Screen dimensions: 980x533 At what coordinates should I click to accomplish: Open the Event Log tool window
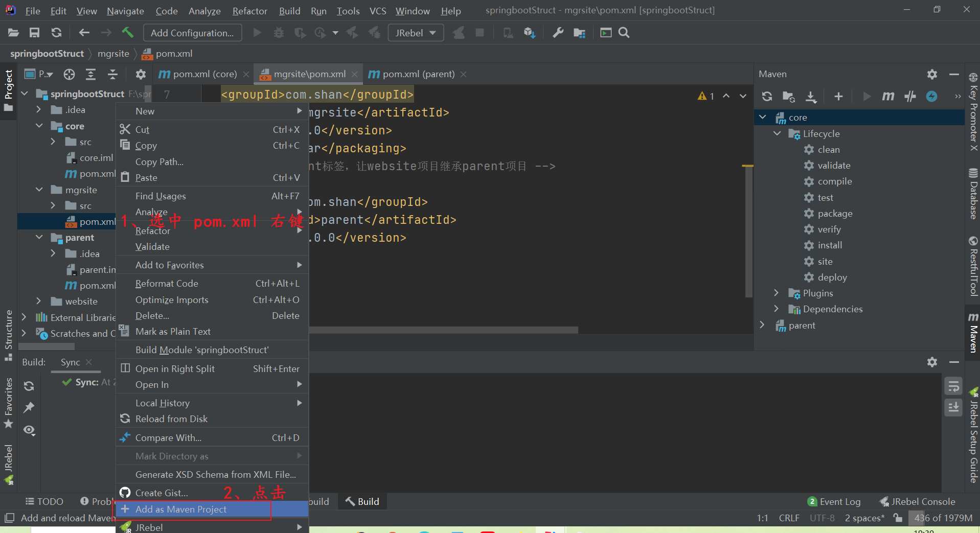click(834, 502)
